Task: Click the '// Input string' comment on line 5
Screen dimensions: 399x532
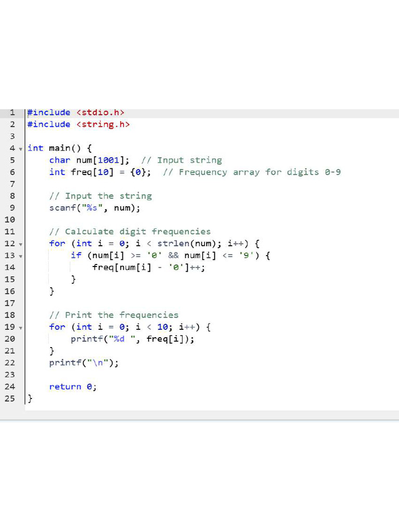Action: click(181, 160)
